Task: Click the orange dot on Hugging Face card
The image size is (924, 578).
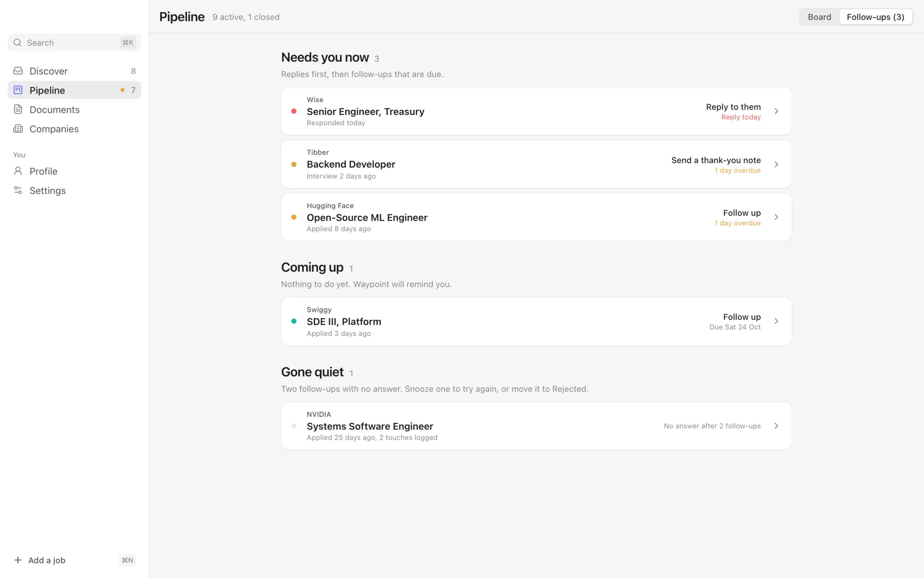Action: [294, 217]
